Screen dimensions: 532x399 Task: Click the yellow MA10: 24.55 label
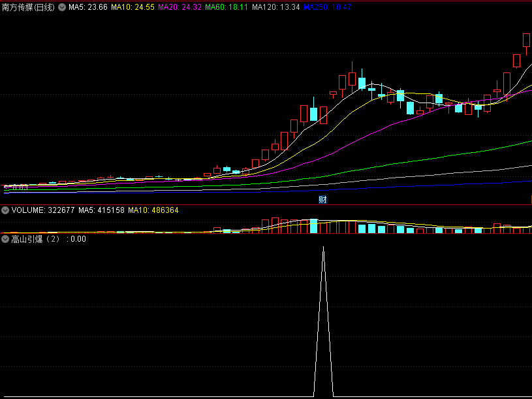coord(133,7)
